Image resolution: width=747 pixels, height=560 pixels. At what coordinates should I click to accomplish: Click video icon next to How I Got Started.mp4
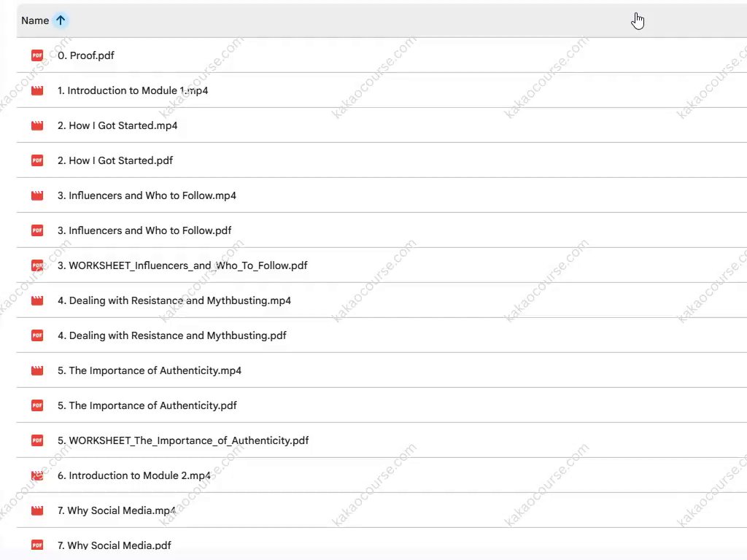(x=37, y=125)
